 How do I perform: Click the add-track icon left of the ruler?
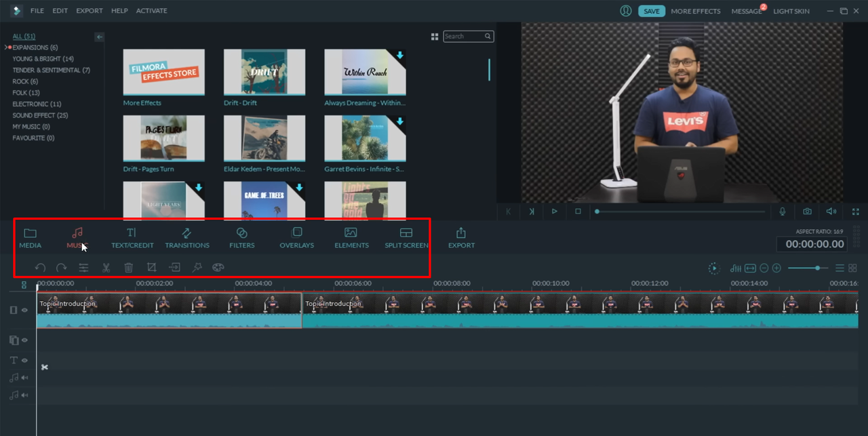pyautogui.click(x=24, y=285)
